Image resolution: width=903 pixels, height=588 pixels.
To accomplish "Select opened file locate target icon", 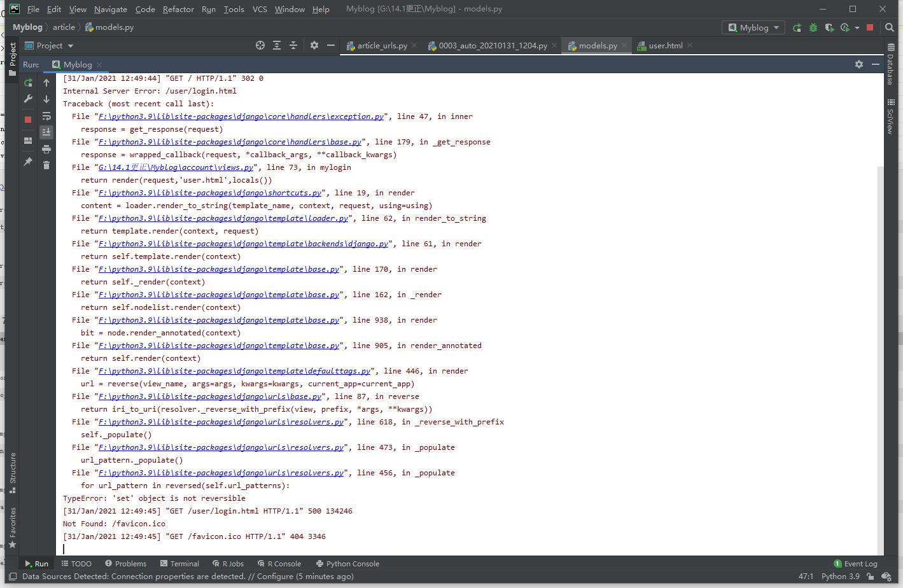I will coord(260,45).
